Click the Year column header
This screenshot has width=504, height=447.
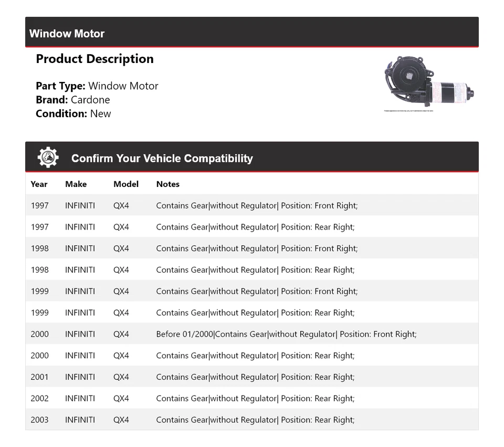(39, 184)
